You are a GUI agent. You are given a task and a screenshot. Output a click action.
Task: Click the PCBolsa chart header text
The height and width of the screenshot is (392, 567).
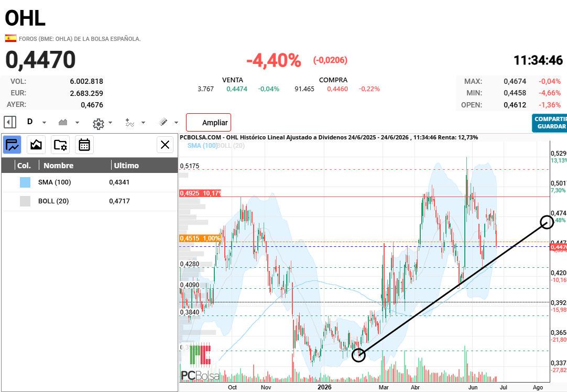tap(329, 137)
